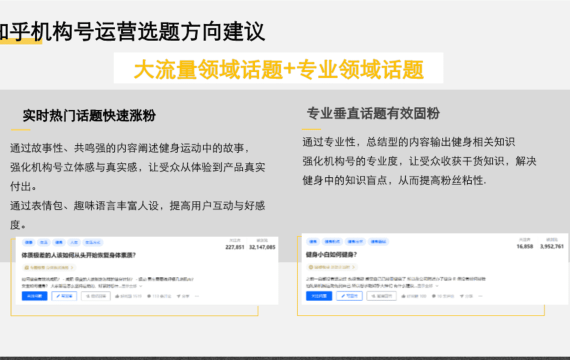The image size is (570, 360).
Task: Click follower count 16,858
Action: pyautogui.click(x=525, y=247)
